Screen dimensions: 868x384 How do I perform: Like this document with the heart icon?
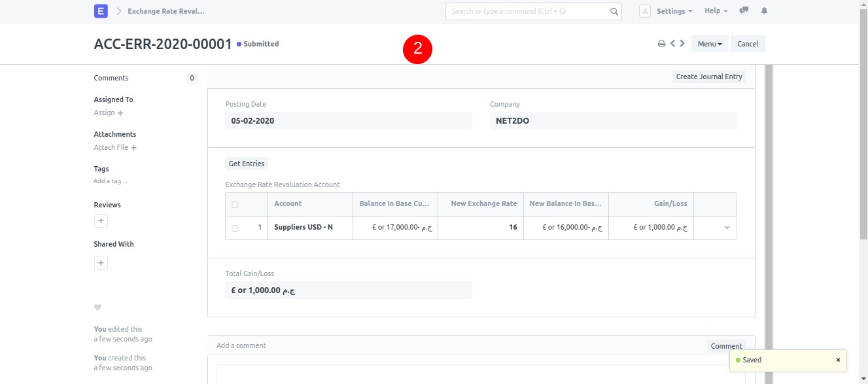coord(97,307)
